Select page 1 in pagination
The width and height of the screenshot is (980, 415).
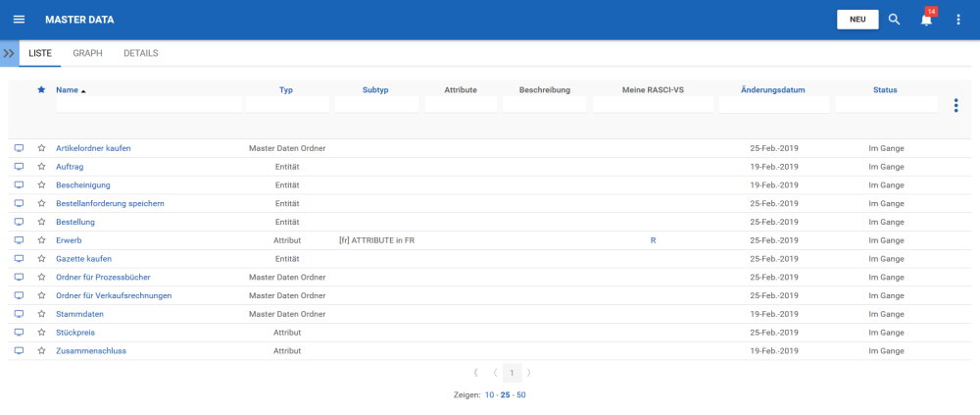pos(512,373)
